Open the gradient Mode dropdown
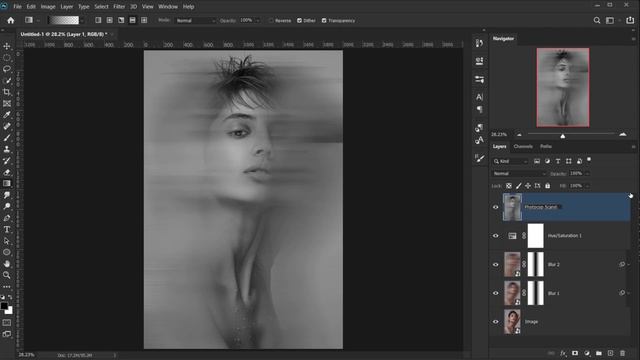 click(x=195, y=20)
